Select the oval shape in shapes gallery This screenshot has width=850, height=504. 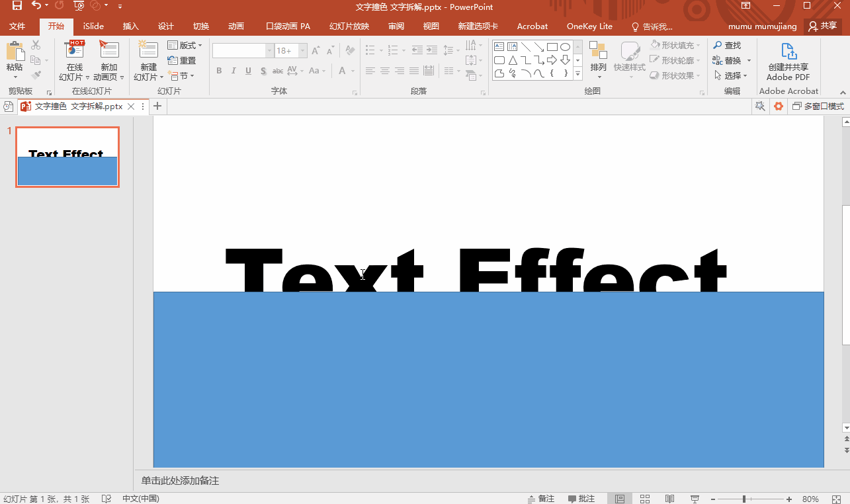point(565,47)
